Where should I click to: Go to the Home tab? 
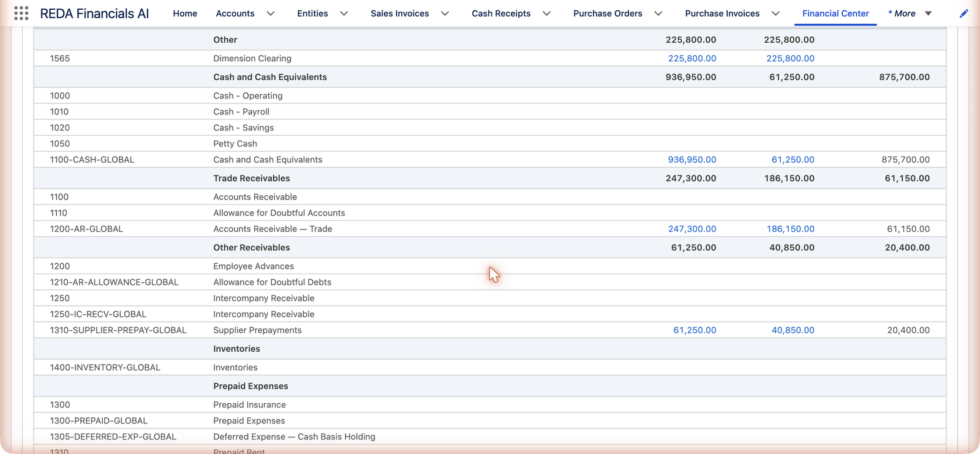coord(185,13)
